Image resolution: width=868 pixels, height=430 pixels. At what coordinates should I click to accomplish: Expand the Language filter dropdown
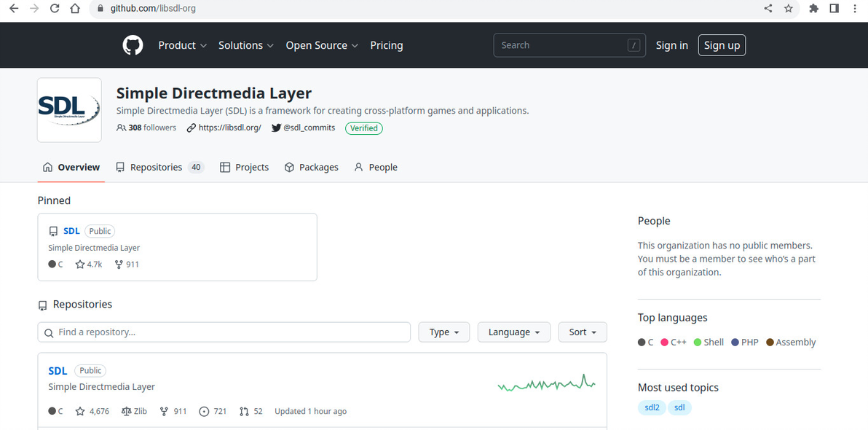[514, 332]
